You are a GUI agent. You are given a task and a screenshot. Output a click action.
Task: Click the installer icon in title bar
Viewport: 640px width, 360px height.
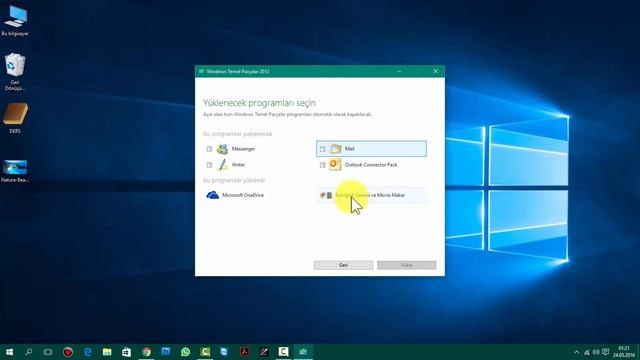[x=201, y=71]
